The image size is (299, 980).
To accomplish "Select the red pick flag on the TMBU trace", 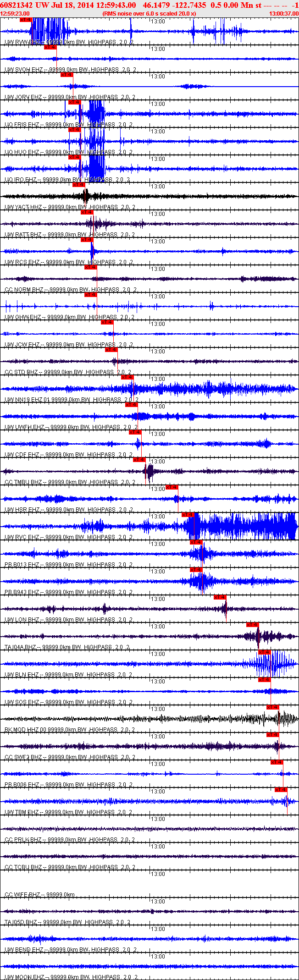I will [x=139, y=460].
